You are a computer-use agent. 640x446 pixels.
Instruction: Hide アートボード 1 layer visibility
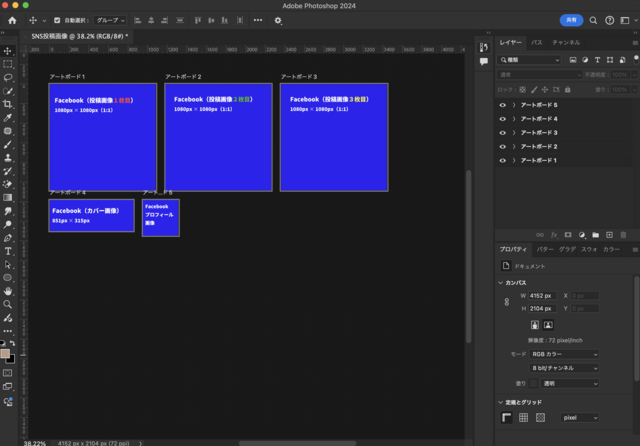coord(502,161)
